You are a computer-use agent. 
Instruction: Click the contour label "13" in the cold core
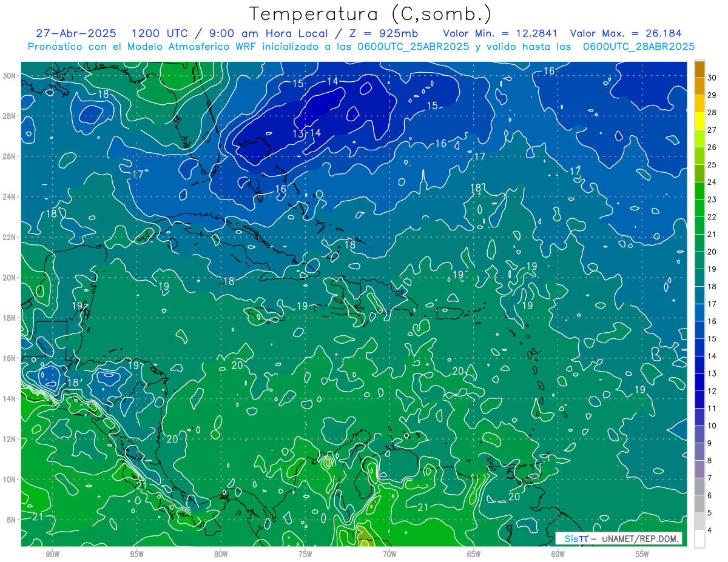(298, 133)
